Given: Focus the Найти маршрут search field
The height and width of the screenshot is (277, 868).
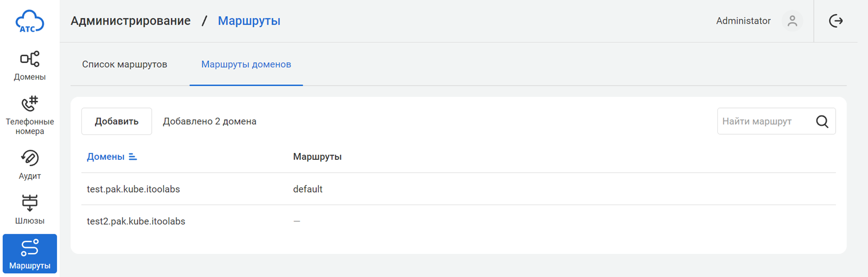Looking at the screenshot, I should [x=763, y=122].
